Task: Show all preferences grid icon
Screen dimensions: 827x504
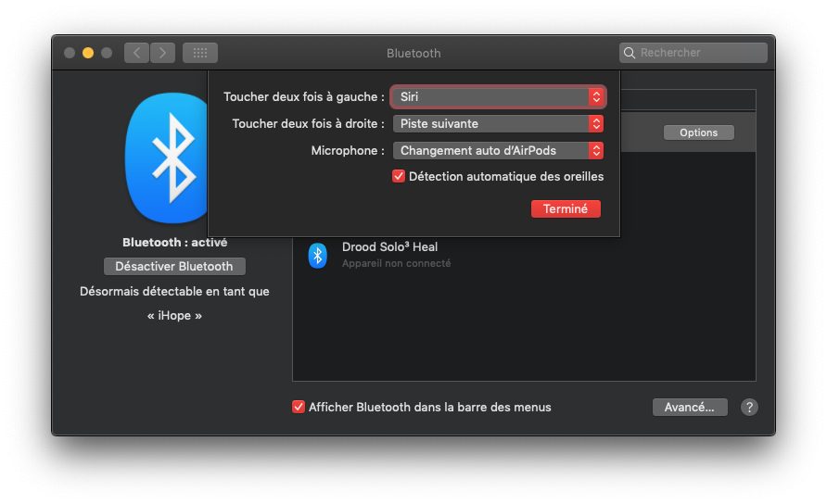Action: click(200, 53)
